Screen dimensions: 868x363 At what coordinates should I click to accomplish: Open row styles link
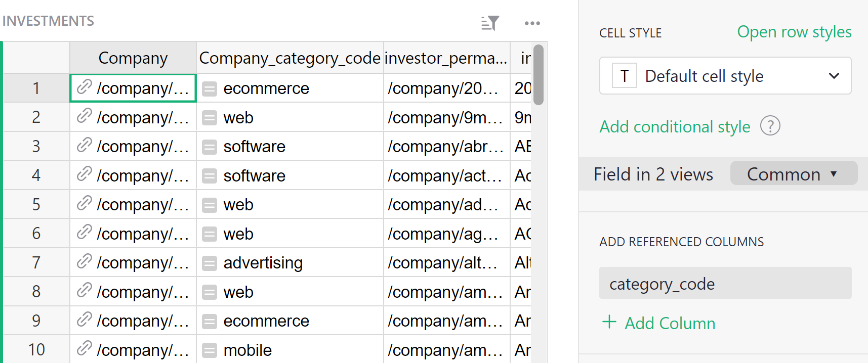pos(794,32)
